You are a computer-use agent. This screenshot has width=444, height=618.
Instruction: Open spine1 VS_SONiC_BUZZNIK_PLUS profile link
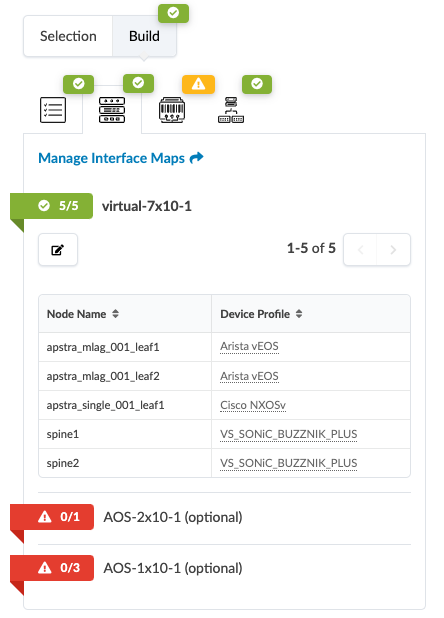(x=289, y=434)
